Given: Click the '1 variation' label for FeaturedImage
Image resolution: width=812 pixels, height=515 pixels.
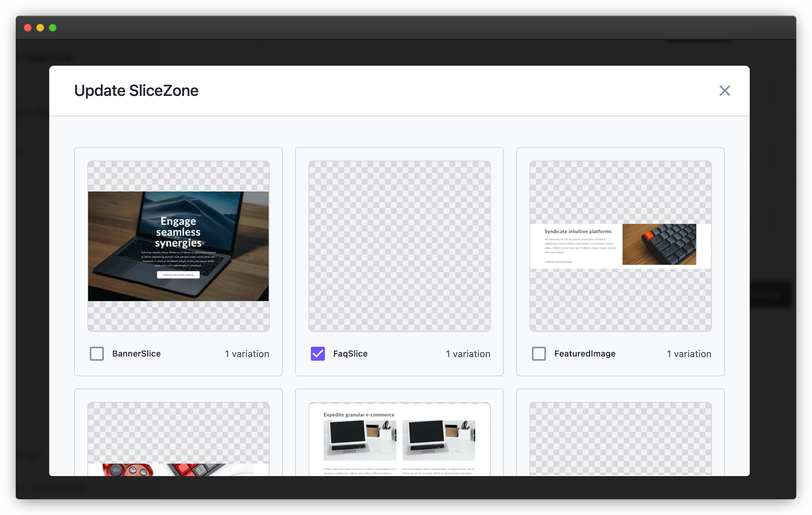Looking at the screenshot, I should 689,353.
